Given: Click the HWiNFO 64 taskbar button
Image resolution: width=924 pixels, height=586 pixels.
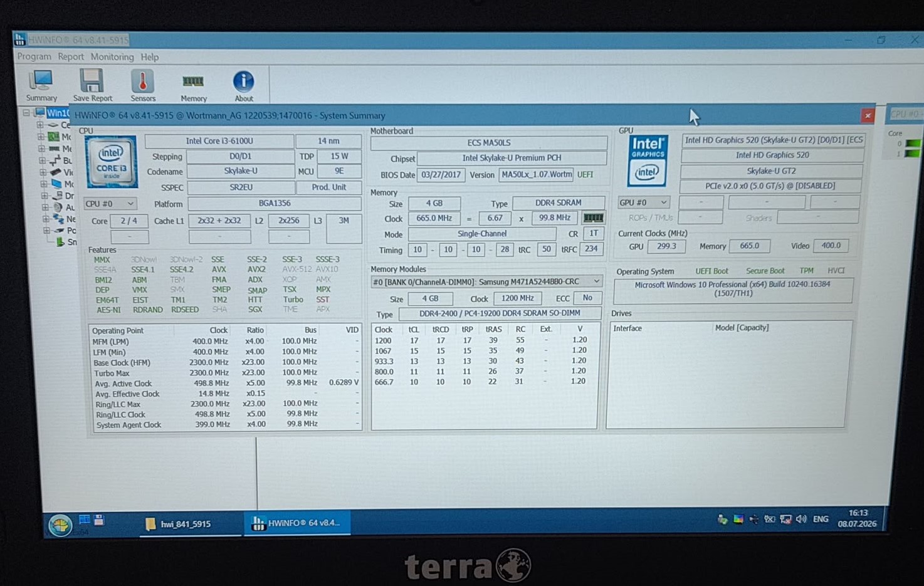Looking at the screenshot, I should pyautogui.click(x=297, y=523).
